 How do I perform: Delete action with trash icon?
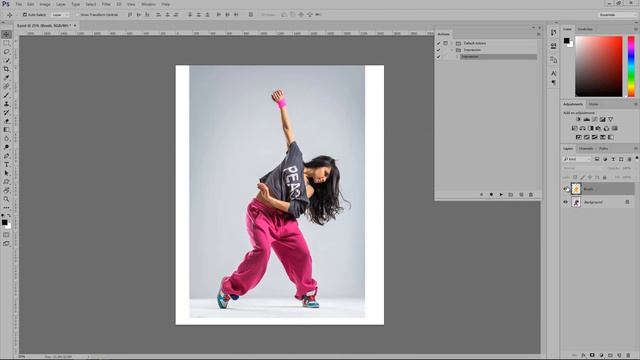pyautogui.click(x=531, y=195)
